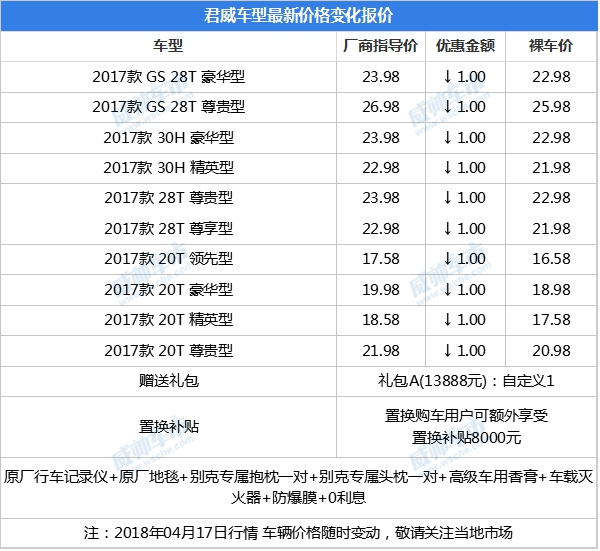Click 礼包A(13888元):自定义1 cell
Screen dimensions: 600x551
click(x=466, y=381)
